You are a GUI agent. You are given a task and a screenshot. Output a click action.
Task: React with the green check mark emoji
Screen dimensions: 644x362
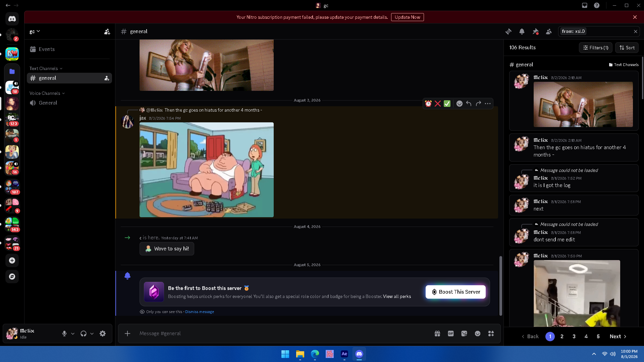(x=447, y=104)
